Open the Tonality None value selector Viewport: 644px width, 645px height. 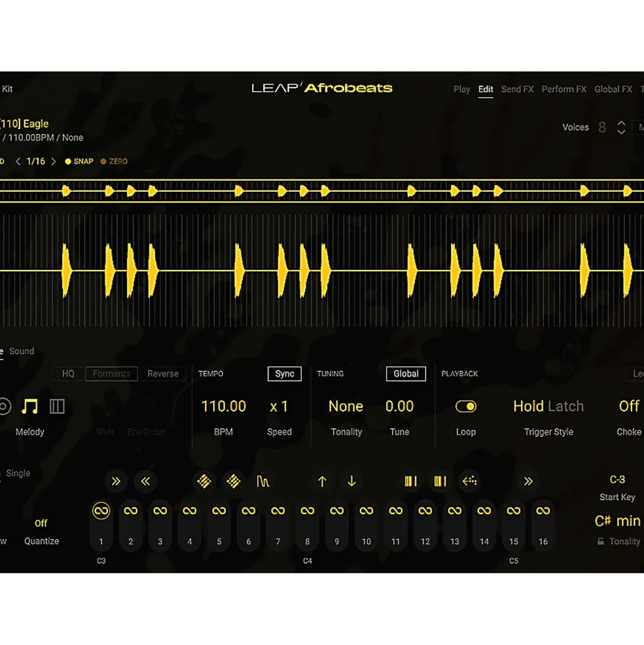[x=346, y=407]
